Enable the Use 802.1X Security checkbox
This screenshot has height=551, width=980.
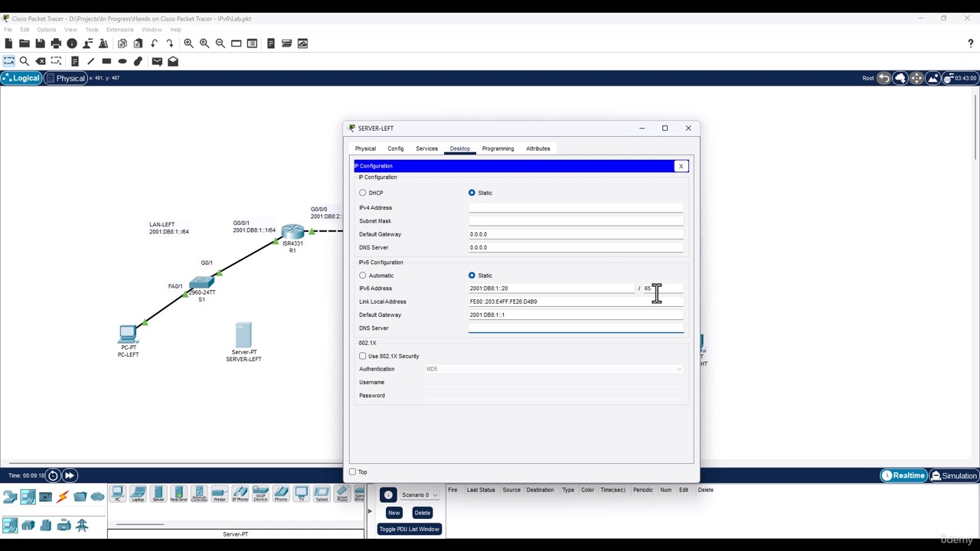coord(363,356)
